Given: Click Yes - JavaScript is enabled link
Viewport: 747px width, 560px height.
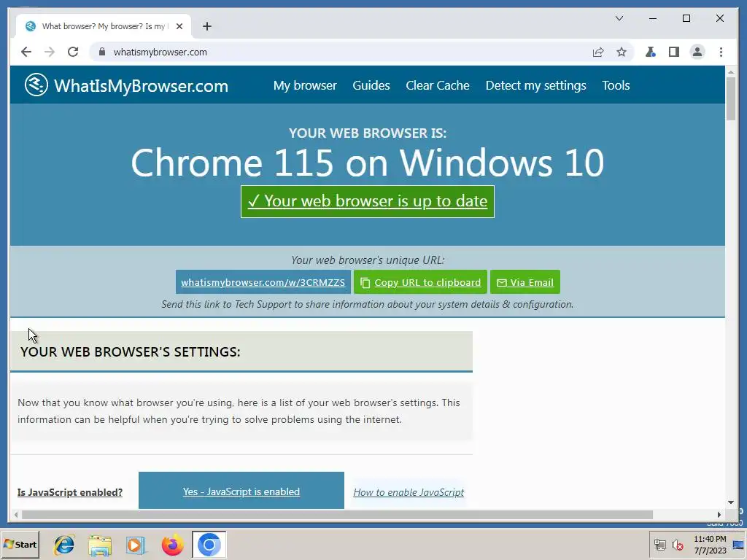Looking at the screenshot, I should (x=241, y=491).
